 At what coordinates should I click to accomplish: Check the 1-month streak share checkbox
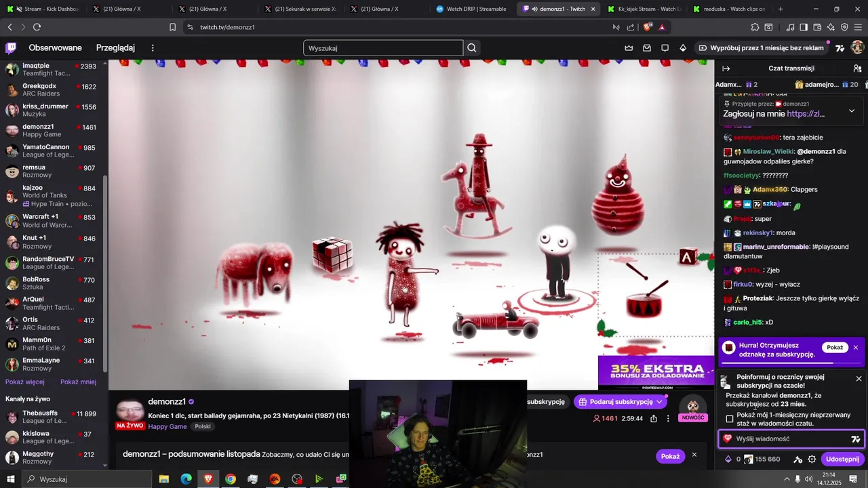pos(730,419)
